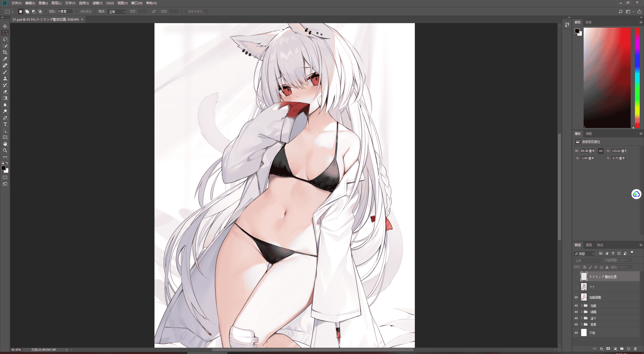
Task: Expand the 線画 layer group
Action: 582,312
